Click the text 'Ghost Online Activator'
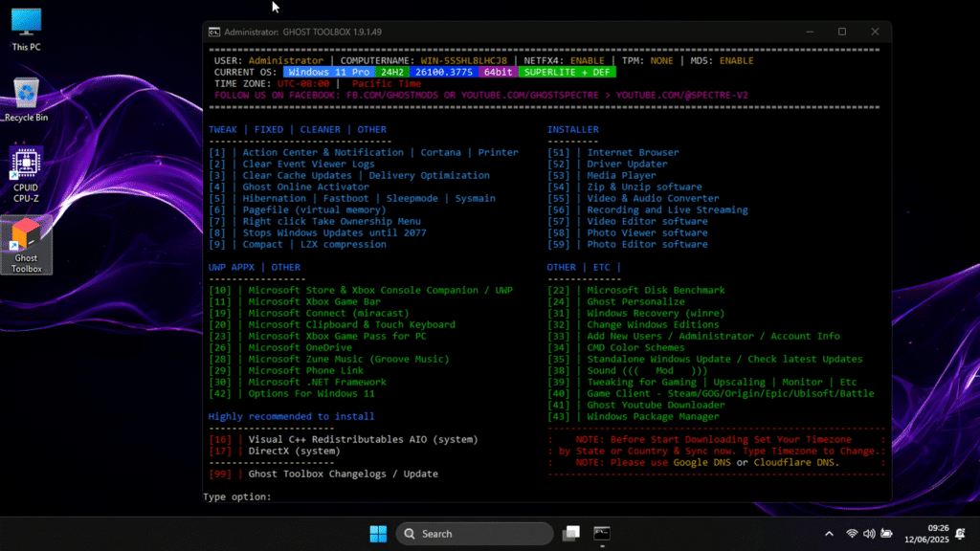The height and width of the screenshot is (551, 980). (x=305, y=187)
